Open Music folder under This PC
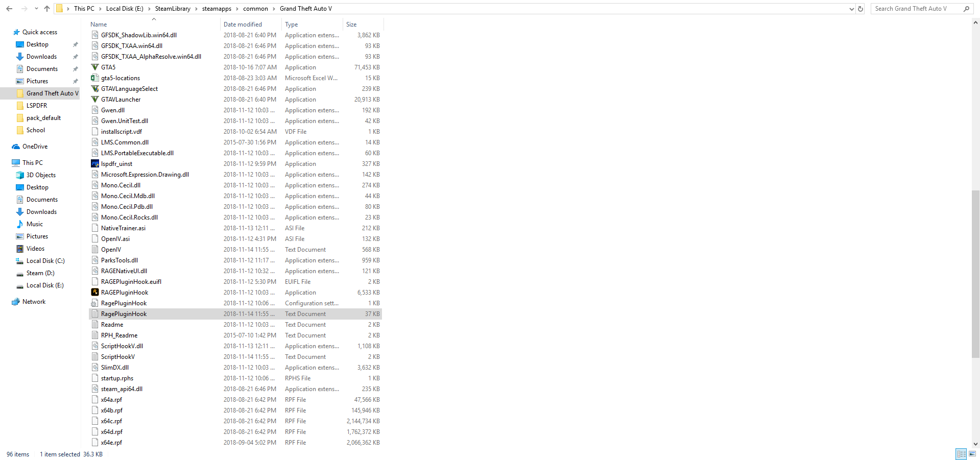This screenshot has width=980, height=460. pos(35,224)
